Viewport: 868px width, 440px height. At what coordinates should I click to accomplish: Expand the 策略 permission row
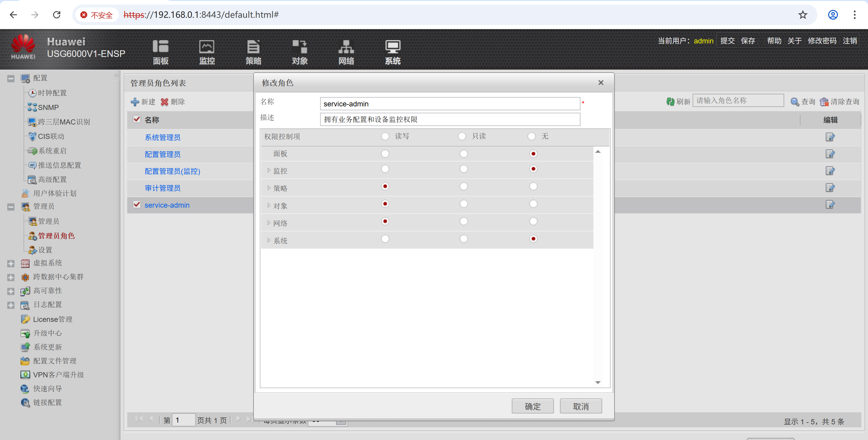pyautogui.click(x=269, y=188)
